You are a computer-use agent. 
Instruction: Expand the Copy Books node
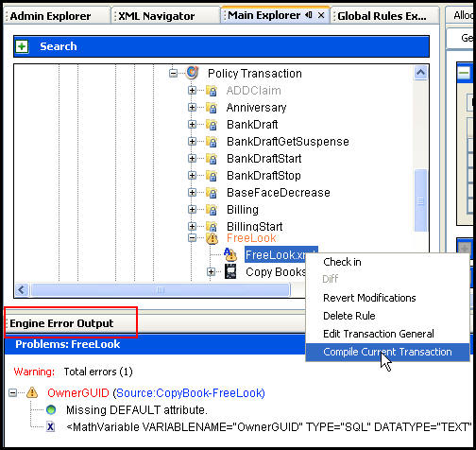click(x=211, y=271)
